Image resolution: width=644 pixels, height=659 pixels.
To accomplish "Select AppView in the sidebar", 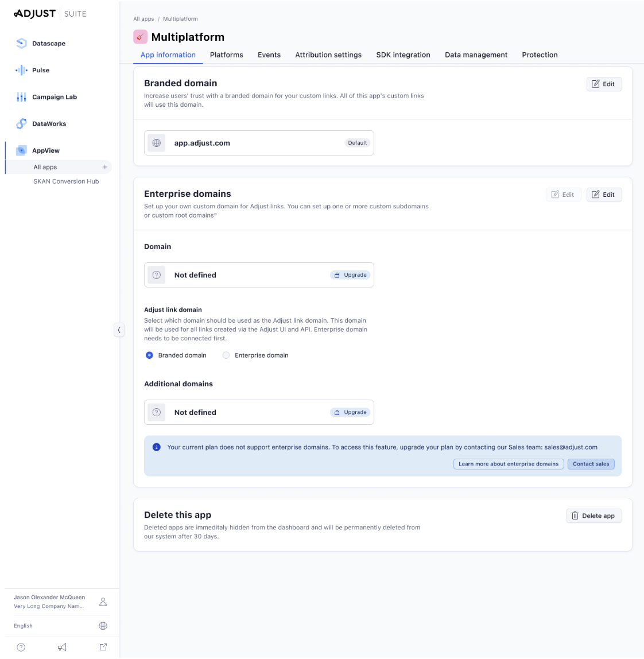I will click(37, 150).
